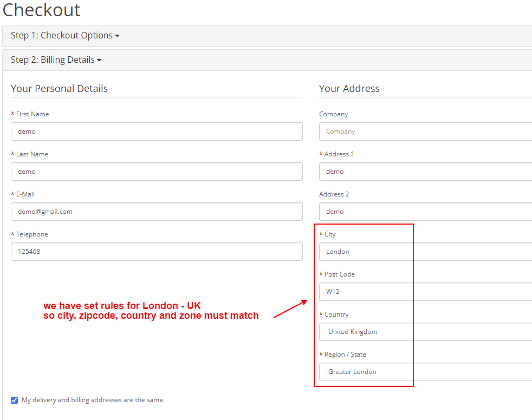Click the 'Checkout' page title

pyautogui.click(x=41, y=10)
